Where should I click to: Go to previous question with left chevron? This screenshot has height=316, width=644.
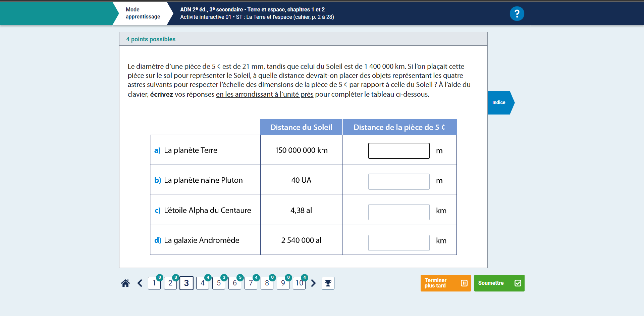click(140, 283)
